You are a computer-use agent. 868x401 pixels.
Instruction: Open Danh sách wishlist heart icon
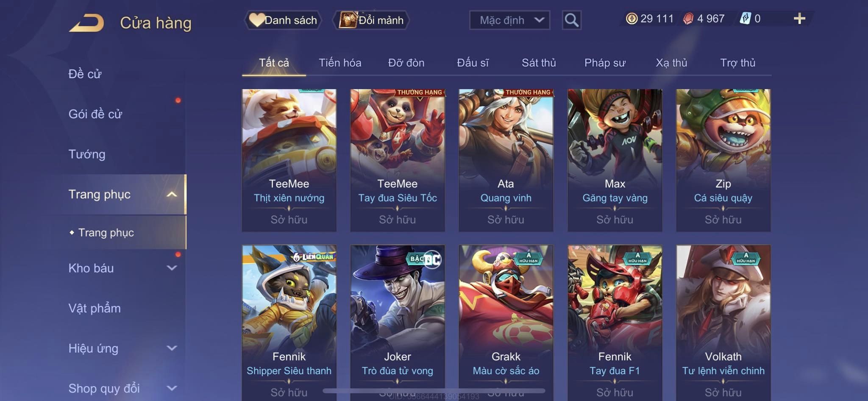[256, 20]
